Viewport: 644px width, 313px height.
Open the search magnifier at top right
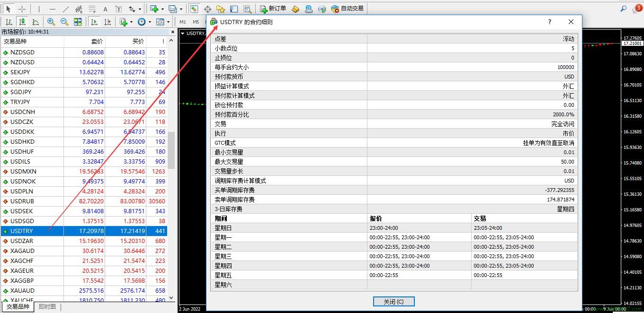[x=624, y=9]
